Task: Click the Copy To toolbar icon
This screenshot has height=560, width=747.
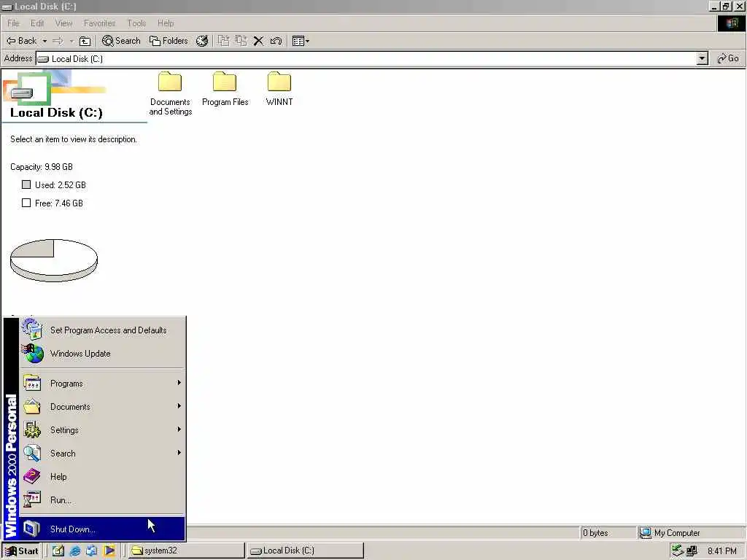Action: tap(241, 41)
